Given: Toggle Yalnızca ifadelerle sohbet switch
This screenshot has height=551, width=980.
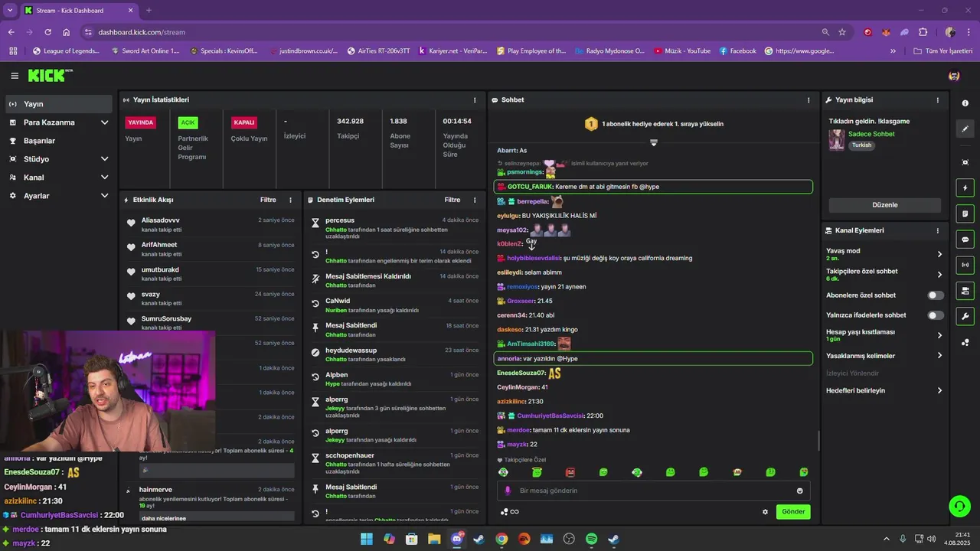Looking at the screenshot, I should point(936,315).
